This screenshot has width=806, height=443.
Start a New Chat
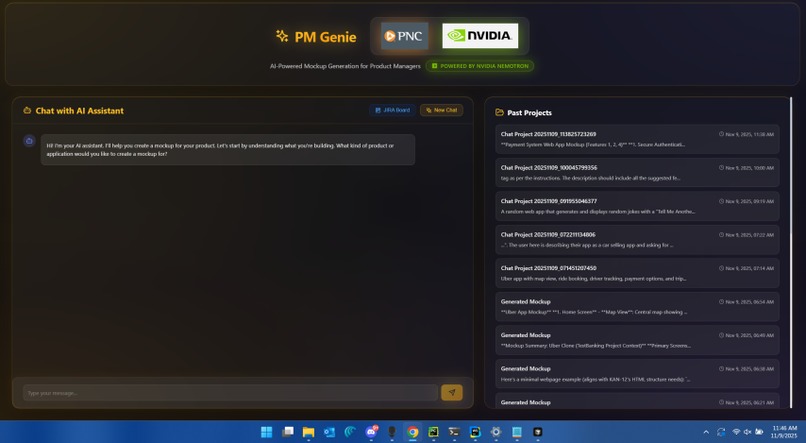coord(442,110)
